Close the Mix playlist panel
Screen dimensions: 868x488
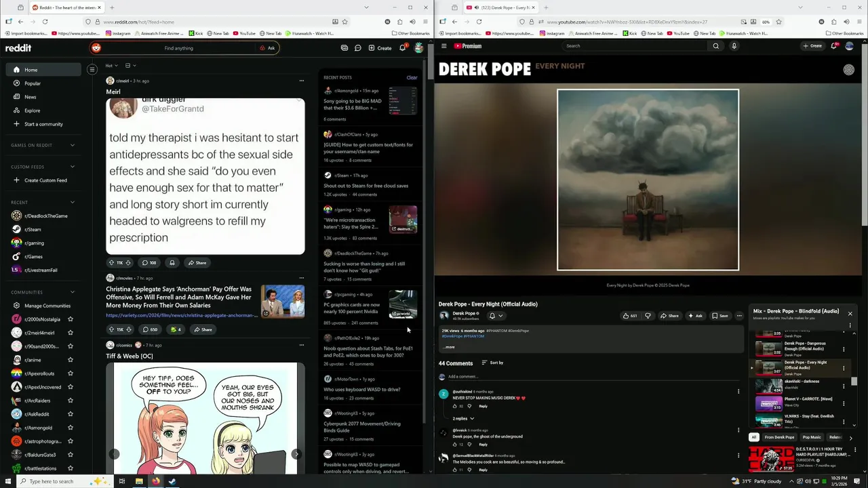(x=850, y=314)
